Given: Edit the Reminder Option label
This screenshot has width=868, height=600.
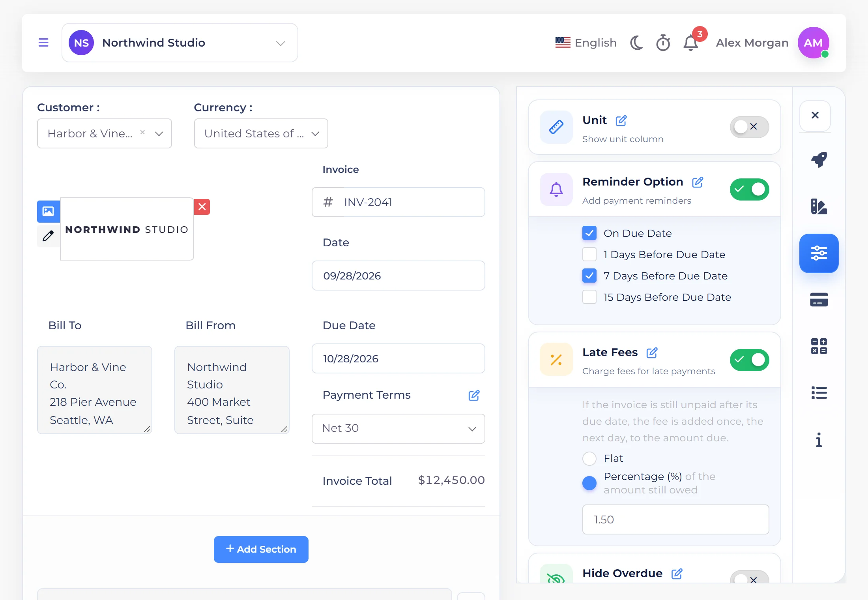Looking at the screenshot, I should click(x=698, y=182).
